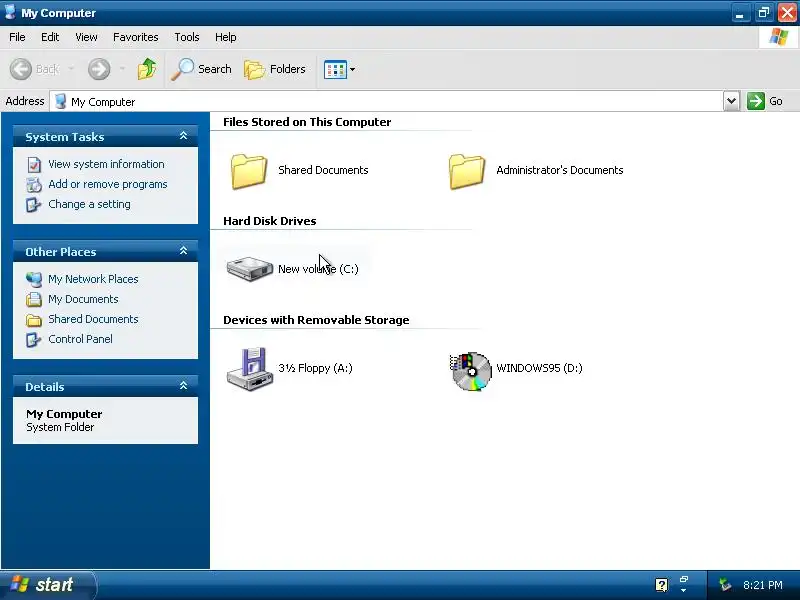The width and height of the screenshot is (800, 600).
Task: Open the File menu
Action: coord(17,37)
